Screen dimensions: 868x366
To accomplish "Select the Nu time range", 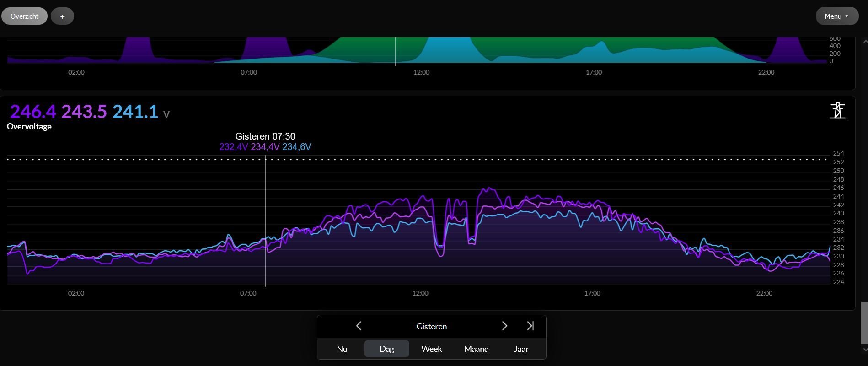I will point(342,349).
